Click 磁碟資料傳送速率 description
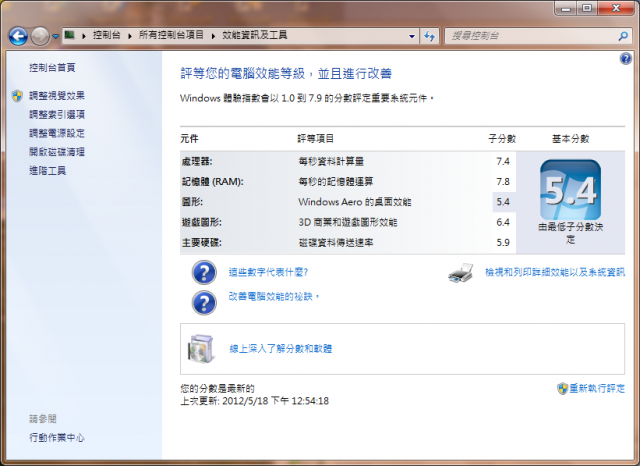Screen dimensions: 640x466 pos(336,243)
